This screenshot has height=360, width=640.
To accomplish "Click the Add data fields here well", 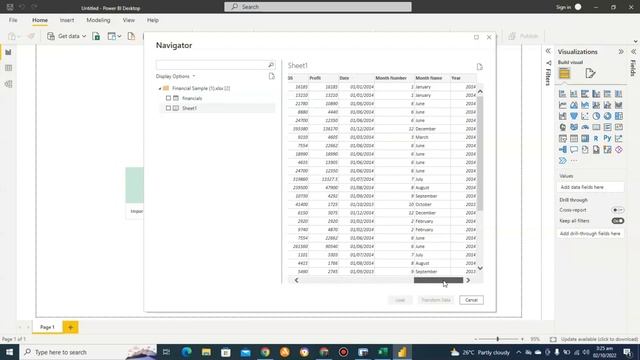I will [590, 187].
